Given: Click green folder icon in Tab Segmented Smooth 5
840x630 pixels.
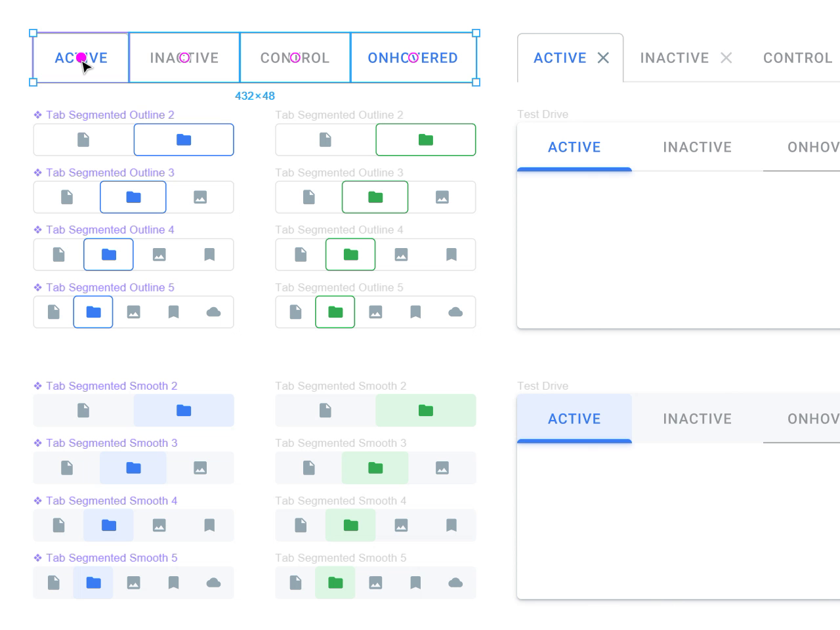Looking at the screenshot, I should [335, 583].
